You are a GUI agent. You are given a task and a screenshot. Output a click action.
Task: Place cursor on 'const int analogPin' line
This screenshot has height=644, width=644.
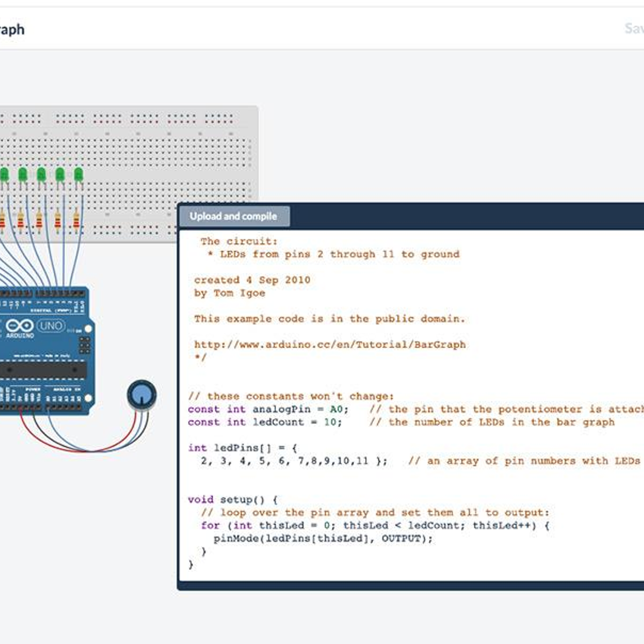268,409
